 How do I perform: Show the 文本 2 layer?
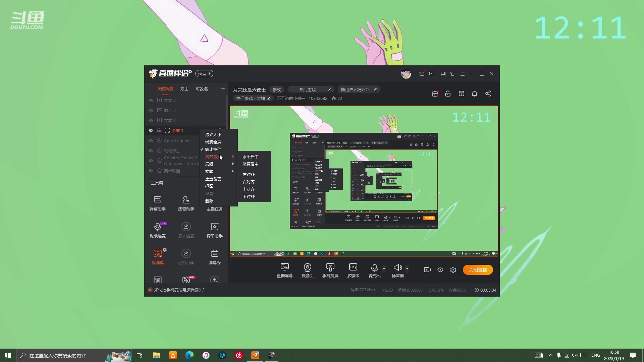coord(151,100)
